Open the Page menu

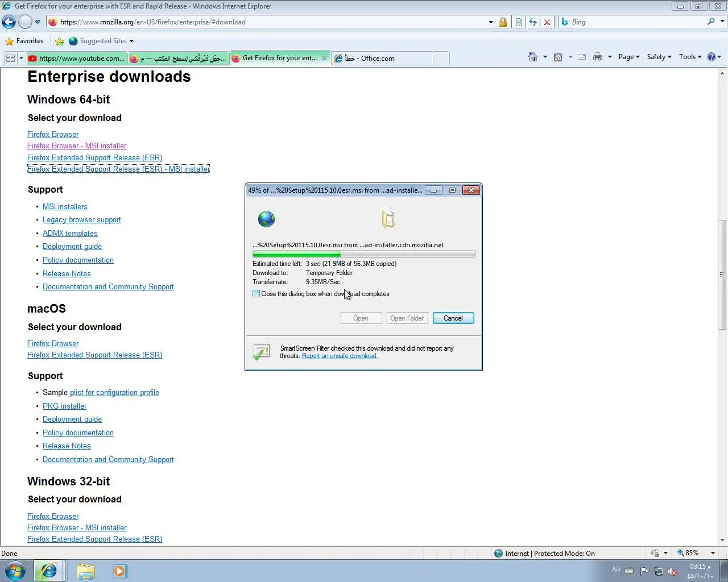(x=629, y=57)
